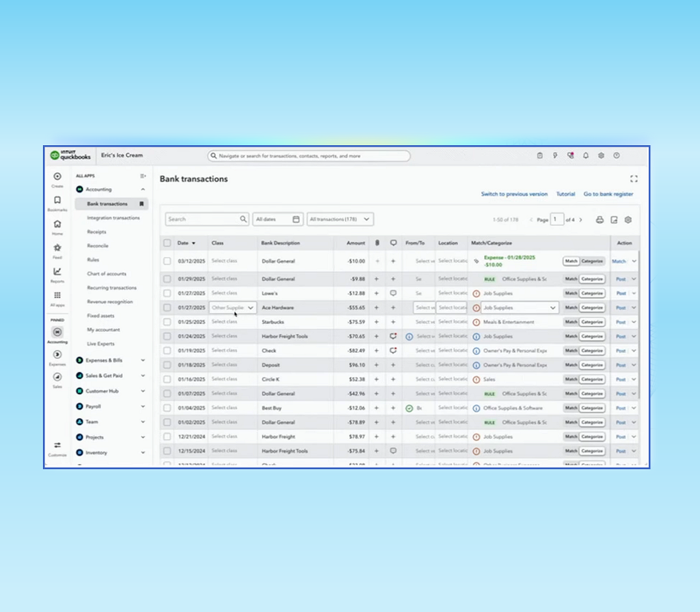Screen dimensions: 700x612
Task: Go to next page arrow
Action: [x=580, y=220]
